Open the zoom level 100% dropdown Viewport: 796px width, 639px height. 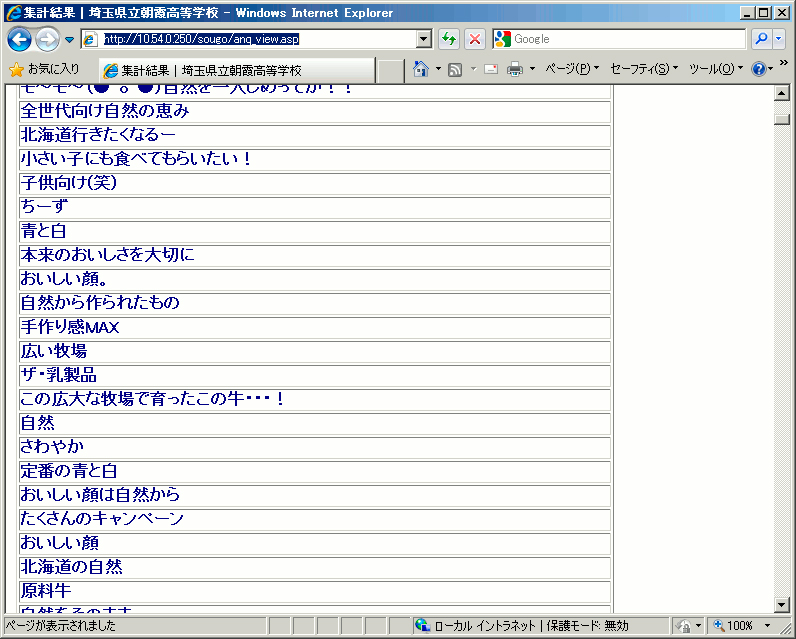[x=767, y=626]
